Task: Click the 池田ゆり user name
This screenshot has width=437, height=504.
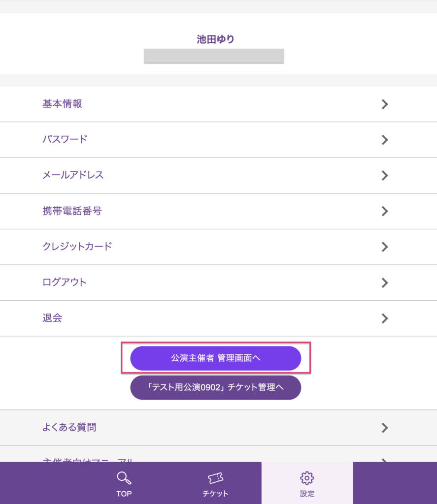Action: (215, 39)
